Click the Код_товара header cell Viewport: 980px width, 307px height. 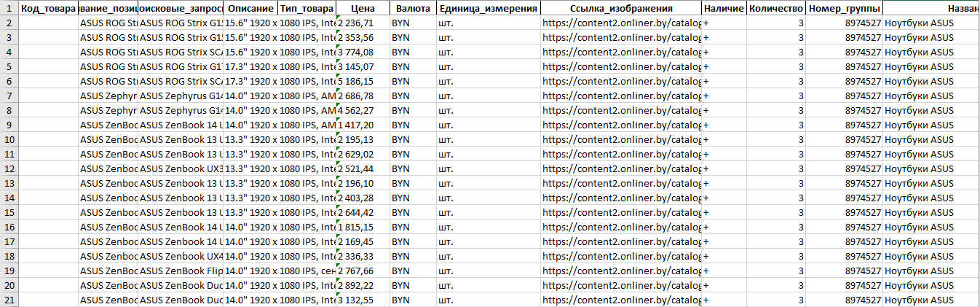pyautogui.click(x=47, y=8)
